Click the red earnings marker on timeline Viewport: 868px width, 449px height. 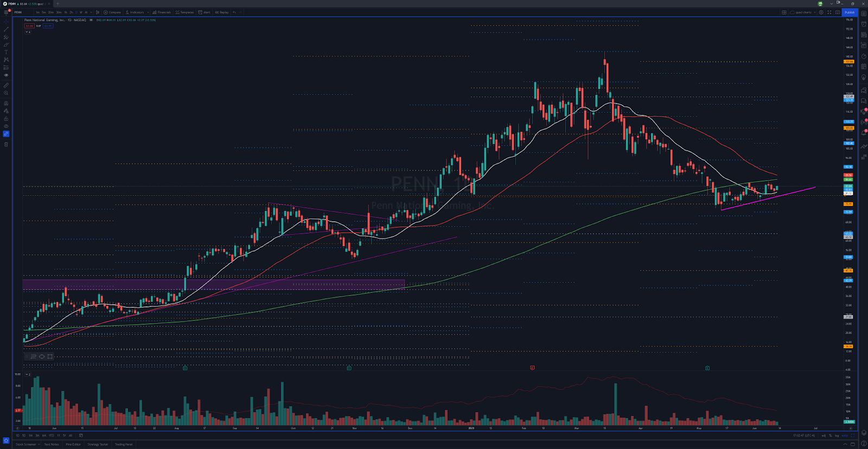click(532, 368)
